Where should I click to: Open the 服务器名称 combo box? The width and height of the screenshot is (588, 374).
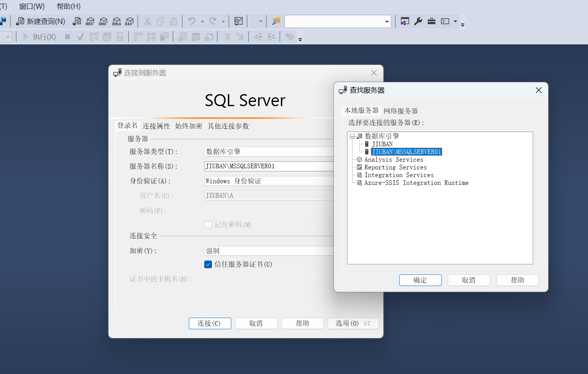269,166
